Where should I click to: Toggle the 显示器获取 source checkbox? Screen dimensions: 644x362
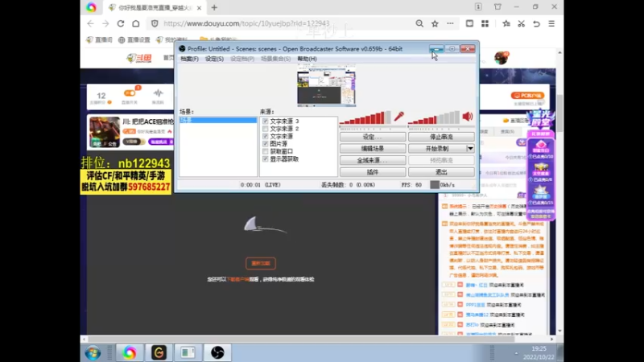coord(266,158)
